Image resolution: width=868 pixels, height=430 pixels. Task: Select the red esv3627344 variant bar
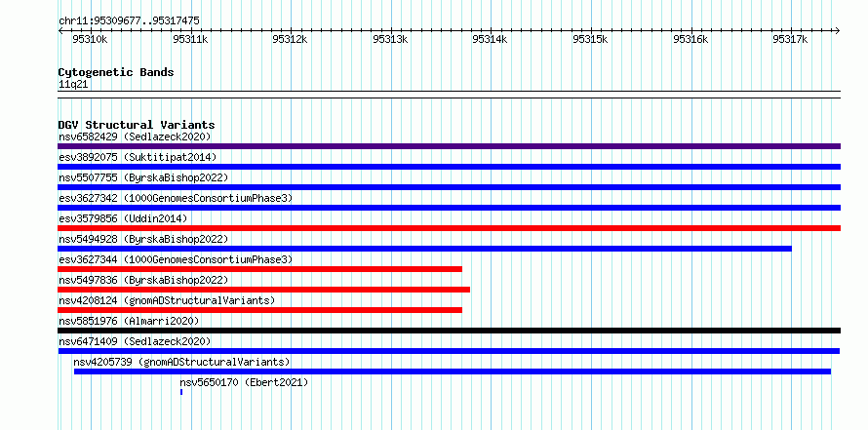point(260,269)
